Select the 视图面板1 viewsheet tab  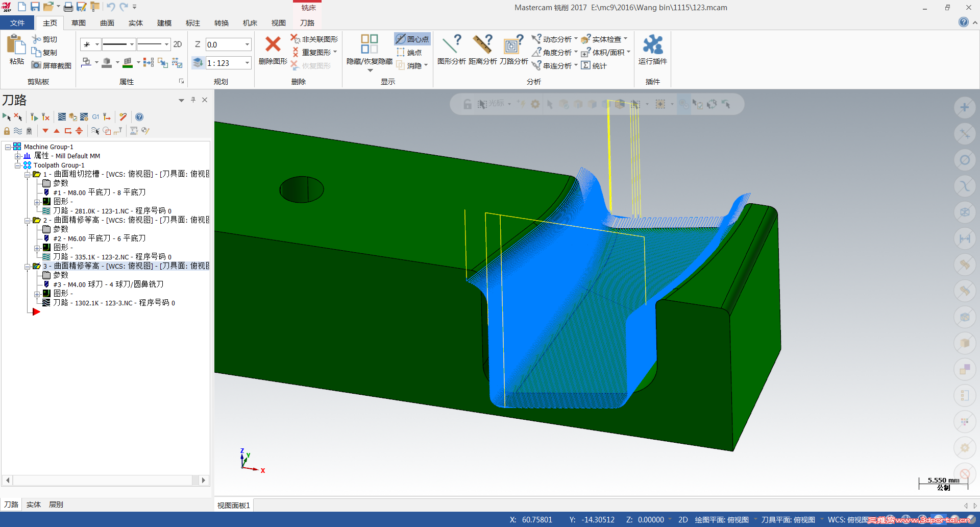(x=234, y=506)
